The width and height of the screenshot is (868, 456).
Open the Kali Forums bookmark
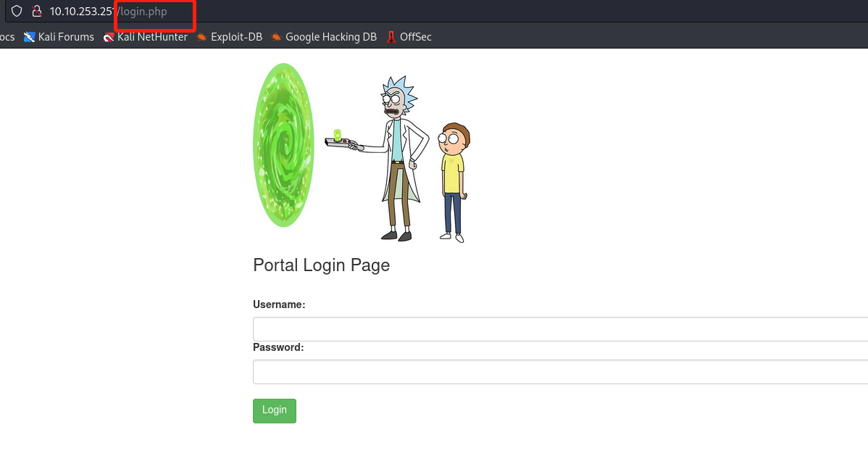pyautogui.click(x=59, y=37)
